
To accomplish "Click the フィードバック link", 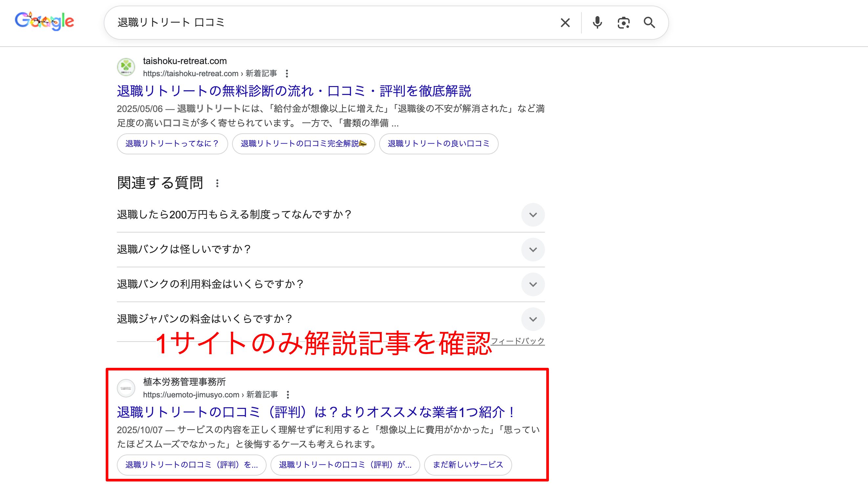I will 518,341.
